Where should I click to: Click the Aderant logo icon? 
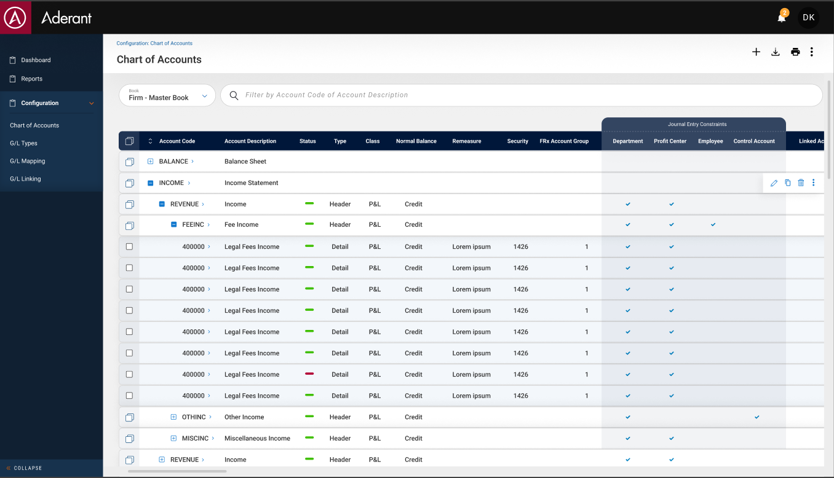pos(15,17)
